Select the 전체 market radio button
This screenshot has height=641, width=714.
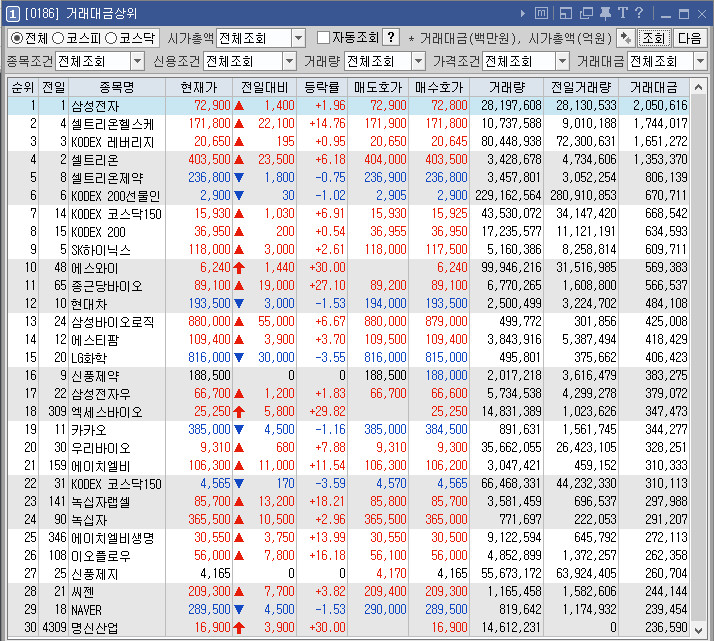tap(16, 38)
